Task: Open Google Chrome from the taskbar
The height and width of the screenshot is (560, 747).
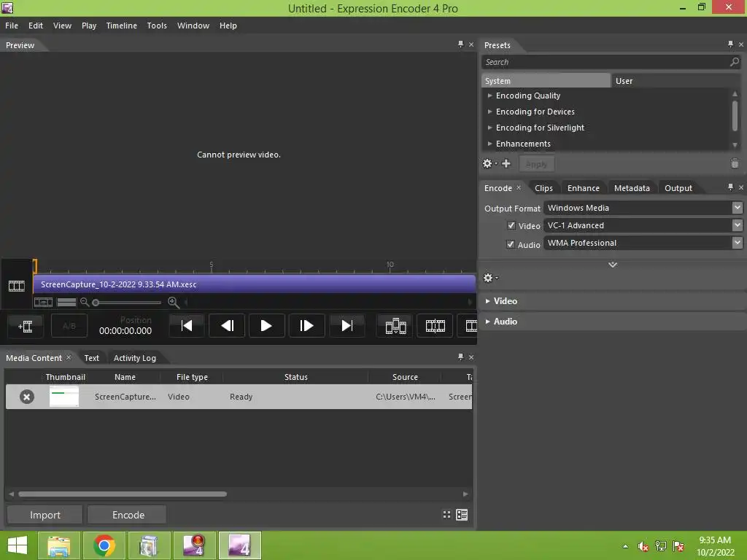Action: (104, 545)
